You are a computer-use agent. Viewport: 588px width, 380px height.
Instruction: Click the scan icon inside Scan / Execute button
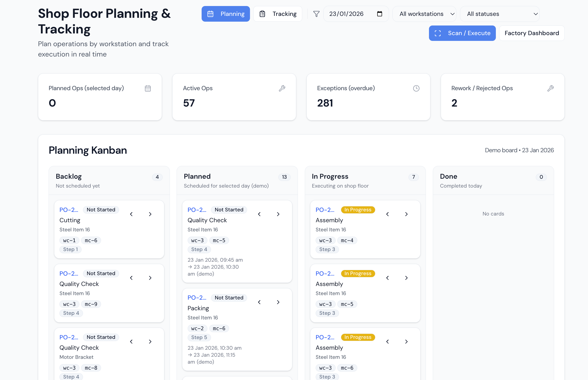click(438, 33)
